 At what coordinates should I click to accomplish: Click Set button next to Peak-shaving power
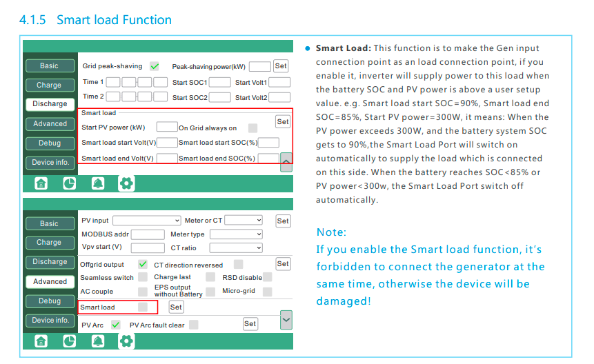(x=281, y=66)
